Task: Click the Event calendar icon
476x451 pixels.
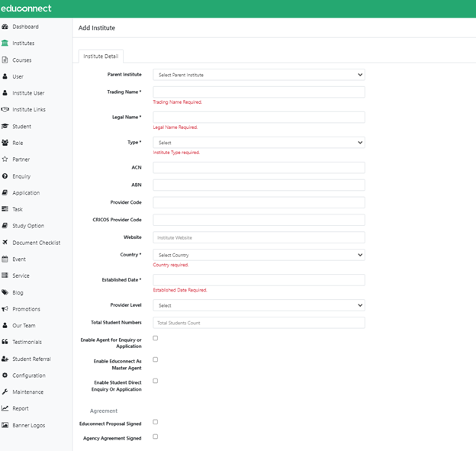Action: coord(5,259)
